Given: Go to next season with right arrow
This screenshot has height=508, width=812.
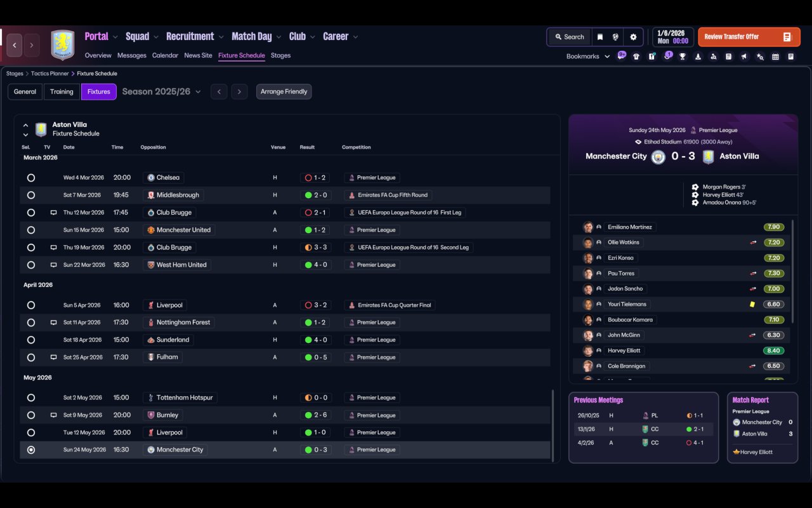Looking at the screenshot, I should pos(239,91).
